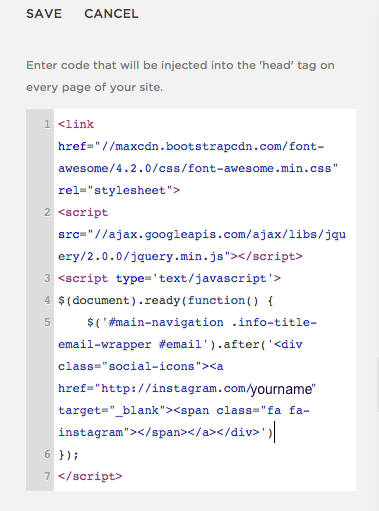
Task: Place cursor in '<link' tag text
Action: tap(76, 124)
